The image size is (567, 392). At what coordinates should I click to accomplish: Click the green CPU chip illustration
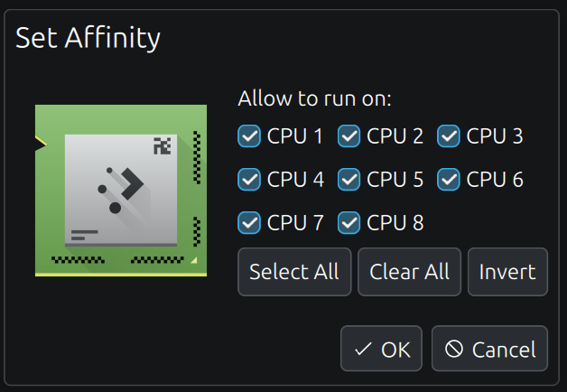click(121, 191)
